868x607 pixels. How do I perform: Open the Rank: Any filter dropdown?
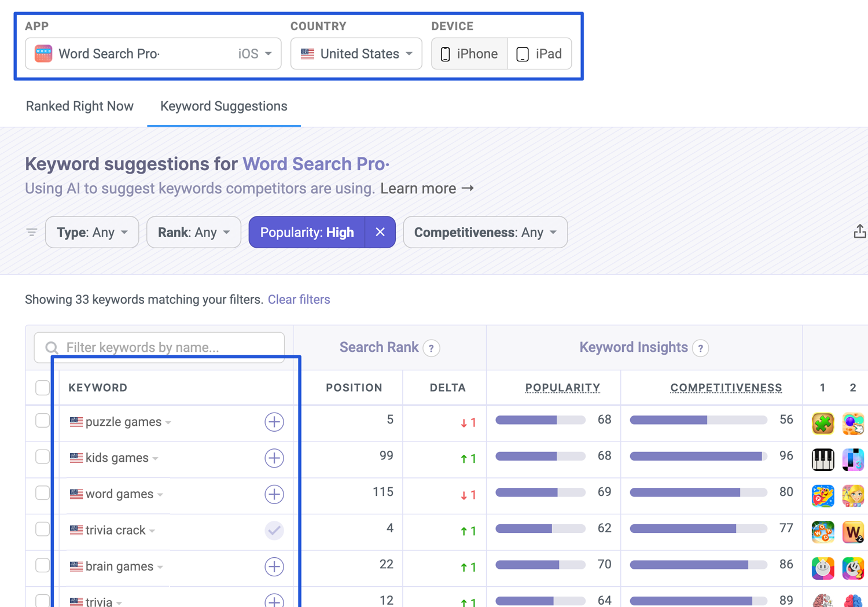click(x=194, y=232)
